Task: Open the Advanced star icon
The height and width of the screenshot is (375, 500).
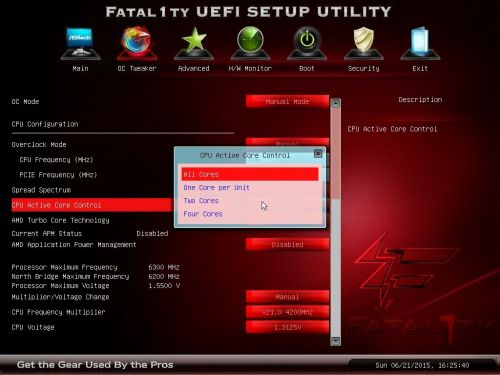Action: [194, 43]
